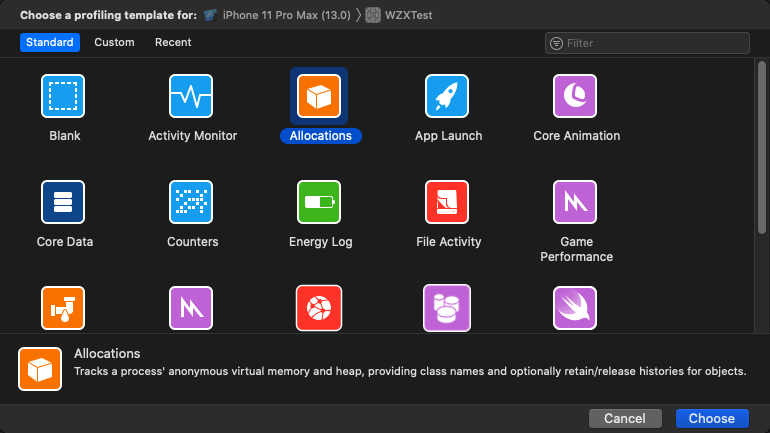
Task: Focus the Filter input field
Action: (647, 43)
